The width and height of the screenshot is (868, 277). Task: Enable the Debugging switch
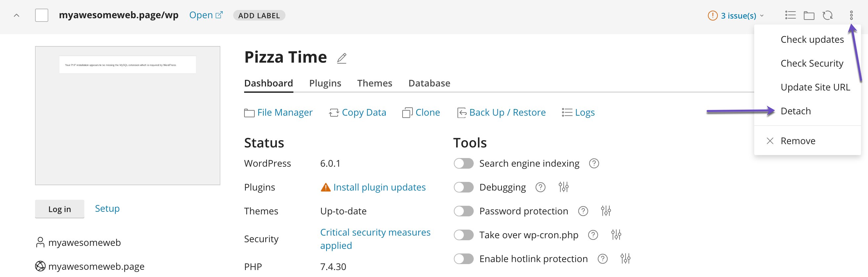click(x=463, y=187)
